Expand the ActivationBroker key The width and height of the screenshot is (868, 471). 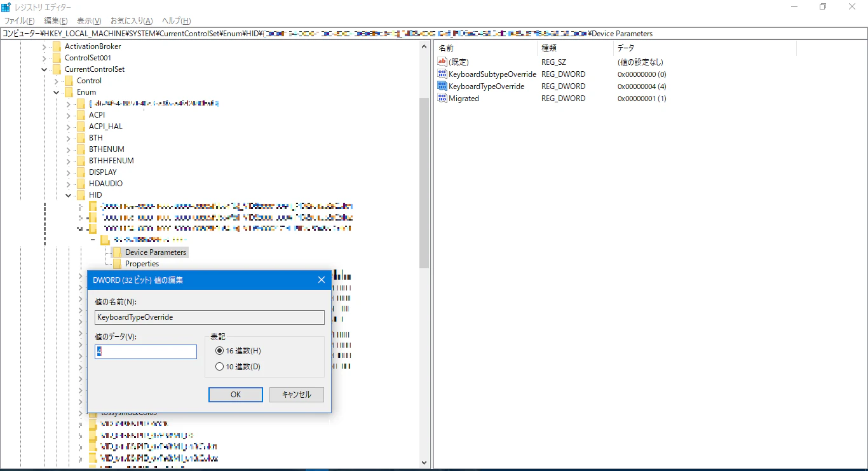pyautogui.click(x=44, y=46)
